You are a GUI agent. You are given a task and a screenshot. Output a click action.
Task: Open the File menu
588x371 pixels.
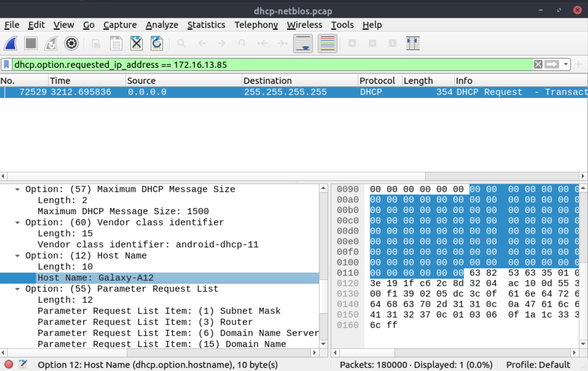(12, 25)
